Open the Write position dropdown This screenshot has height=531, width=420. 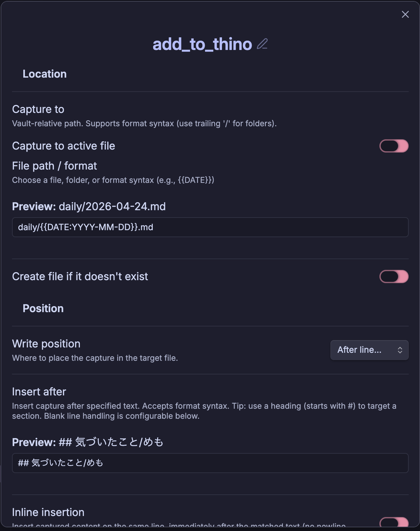coord(369,350)
